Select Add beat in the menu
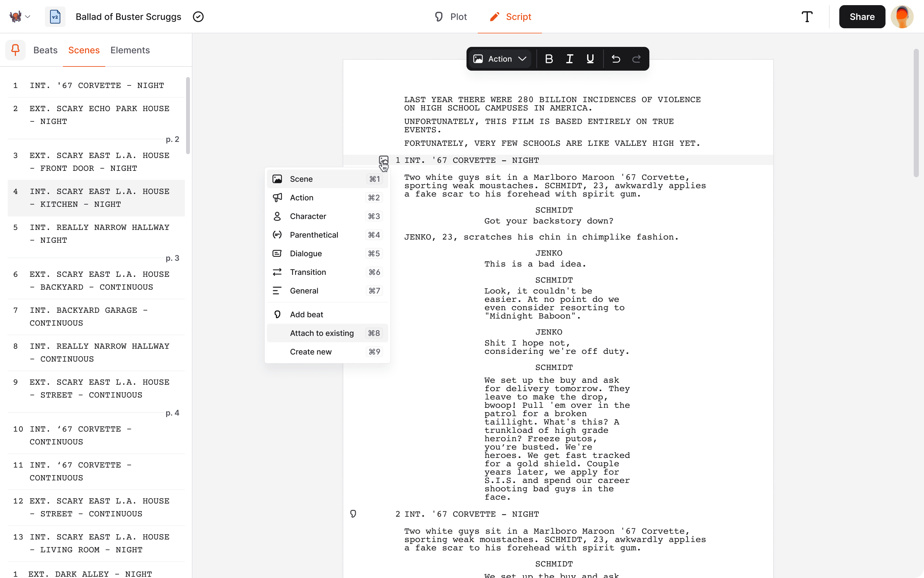The width and height of the screenshot is (924, 578). (327, 315)
